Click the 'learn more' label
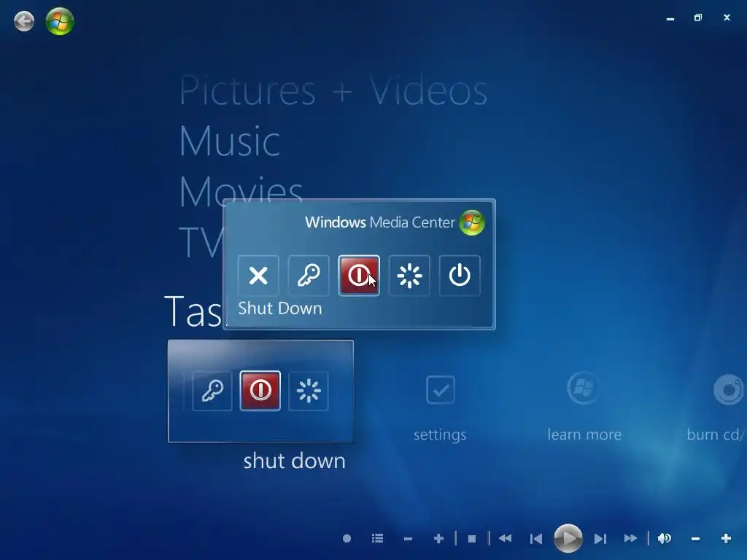This screenshot has height=560, width=747. tap(584, 435)
